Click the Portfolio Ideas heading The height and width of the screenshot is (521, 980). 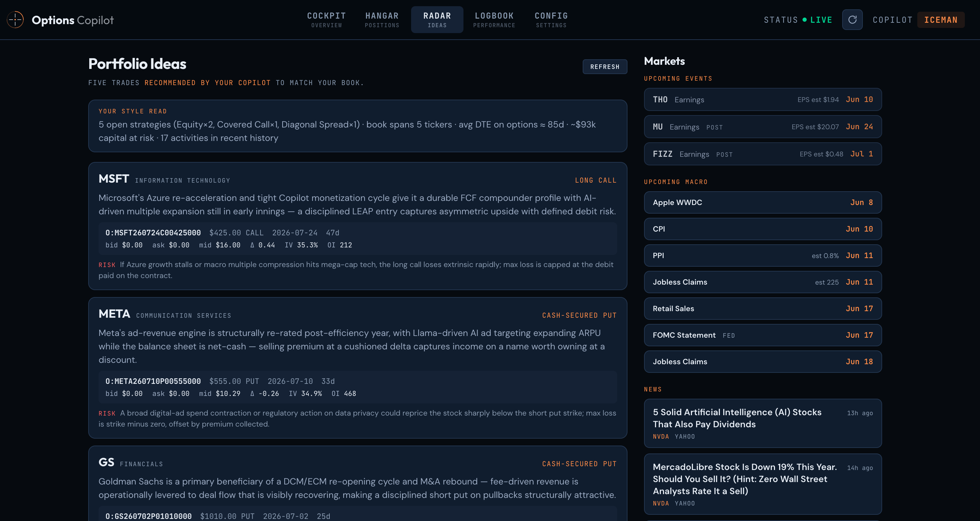coord(137,64)
